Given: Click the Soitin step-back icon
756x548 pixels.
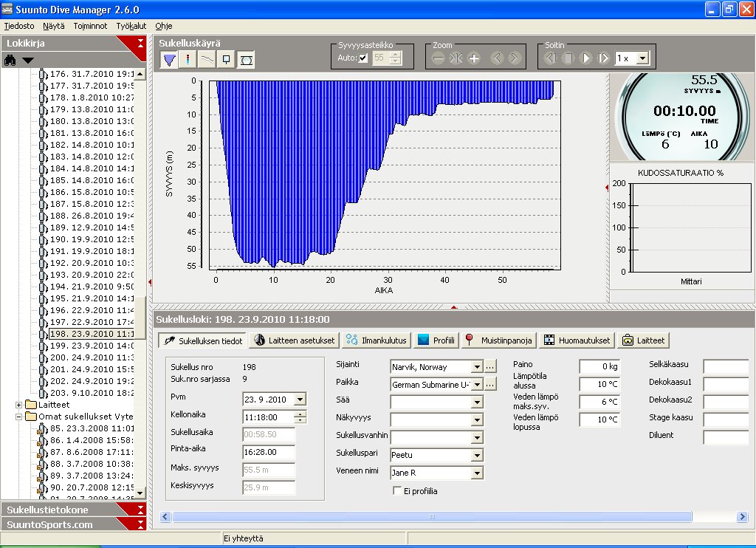Looking at the screenshot, I should [x=551, y=58].
